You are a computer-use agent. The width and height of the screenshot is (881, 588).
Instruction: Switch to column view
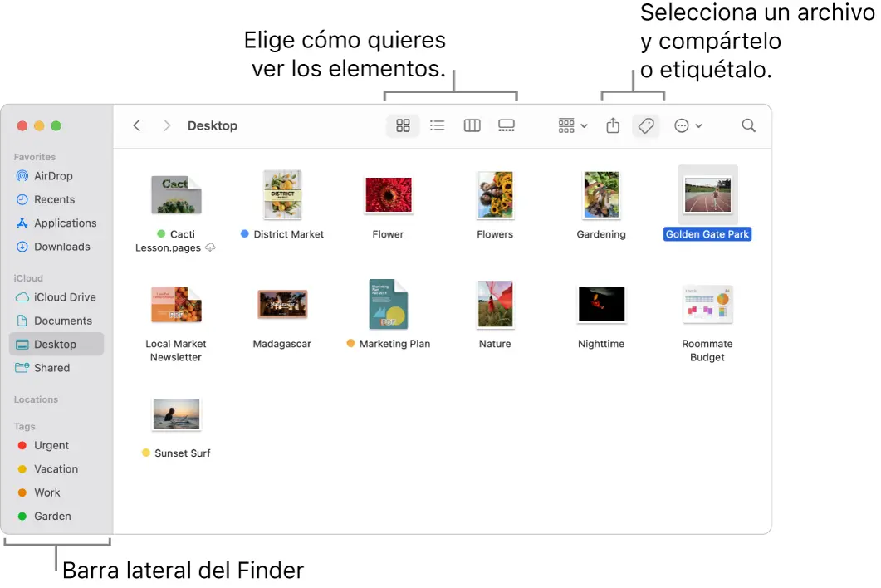[472, 125]
